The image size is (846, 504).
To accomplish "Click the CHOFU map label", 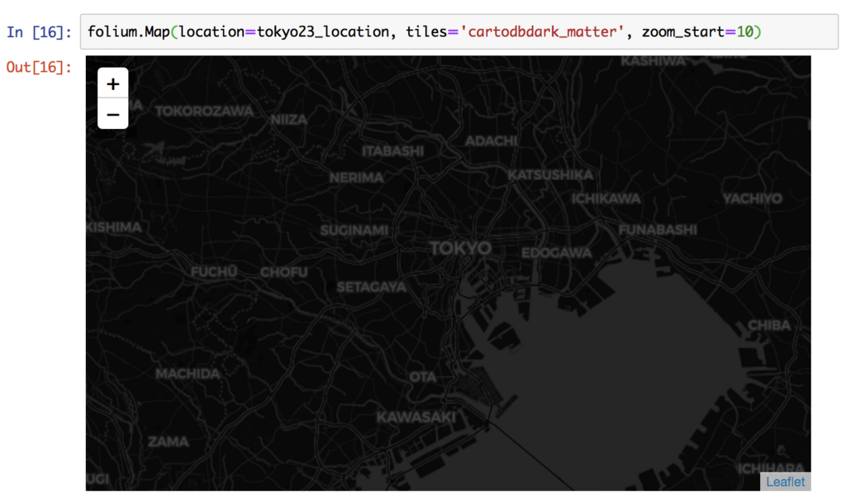I will [x=284, y=273].
